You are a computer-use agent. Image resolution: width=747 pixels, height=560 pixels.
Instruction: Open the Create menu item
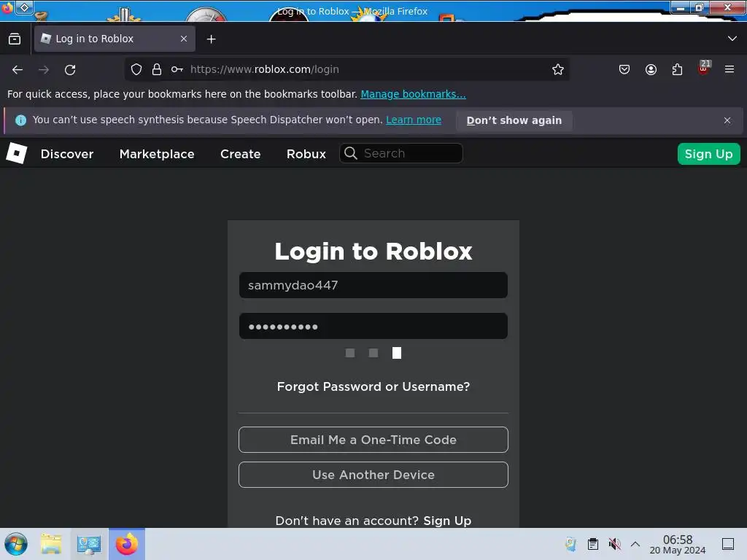coord(240,154)
